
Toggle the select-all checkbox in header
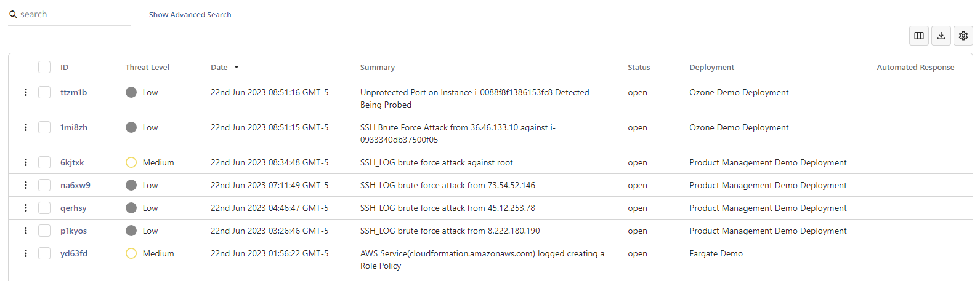coord(44,67)
